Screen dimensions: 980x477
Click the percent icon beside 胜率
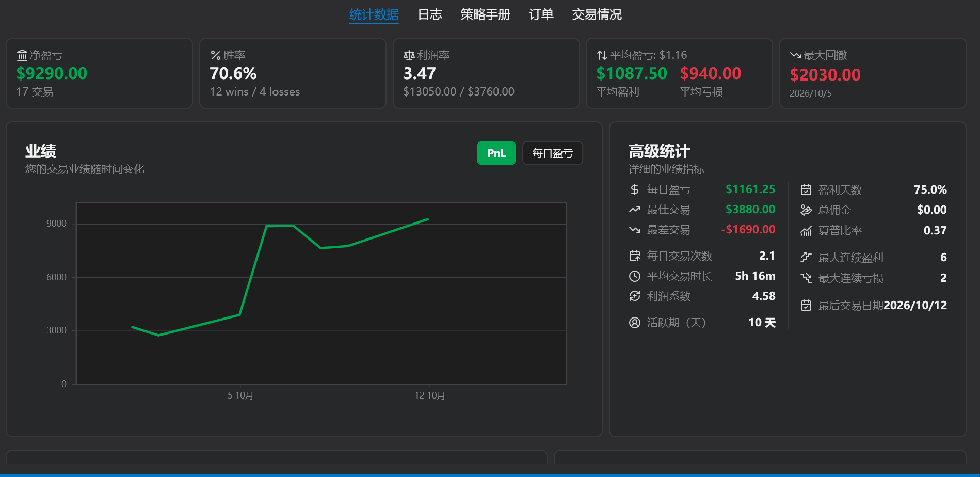point(216,55)
